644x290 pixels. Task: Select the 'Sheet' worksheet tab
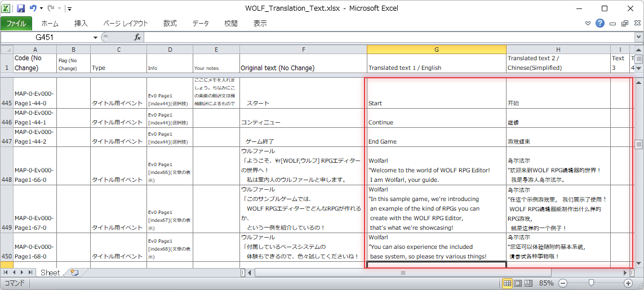(x=50, y=273)
